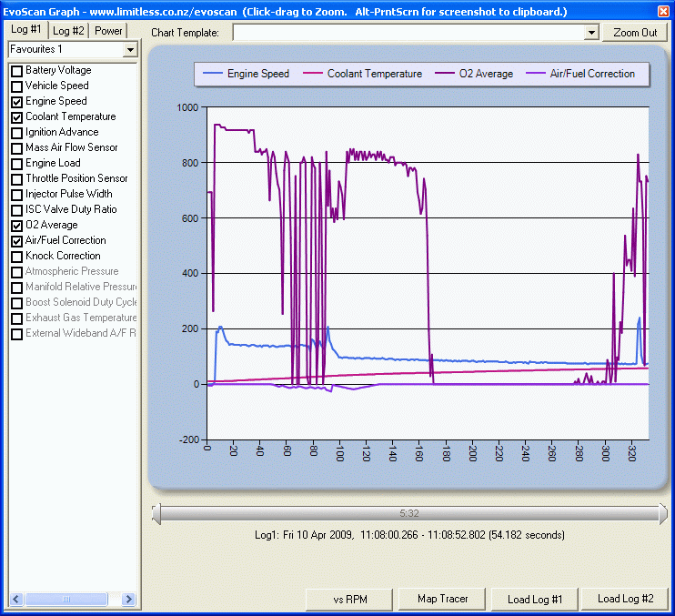
Task: Click the Zoom Out button
Action: pyautogui.click(x=635, y=32)
